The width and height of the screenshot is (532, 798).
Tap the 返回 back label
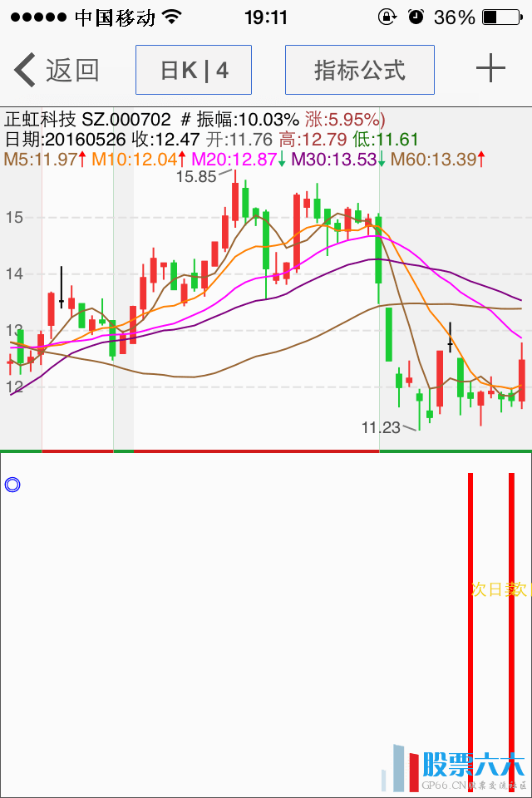[72, 71]
